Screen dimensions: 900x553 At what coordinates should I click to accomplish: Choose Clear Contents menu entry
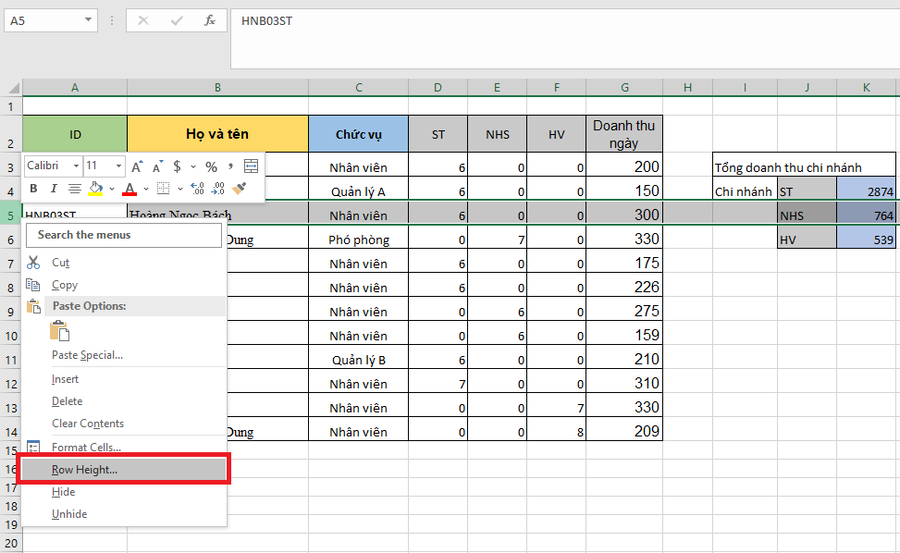124,423
